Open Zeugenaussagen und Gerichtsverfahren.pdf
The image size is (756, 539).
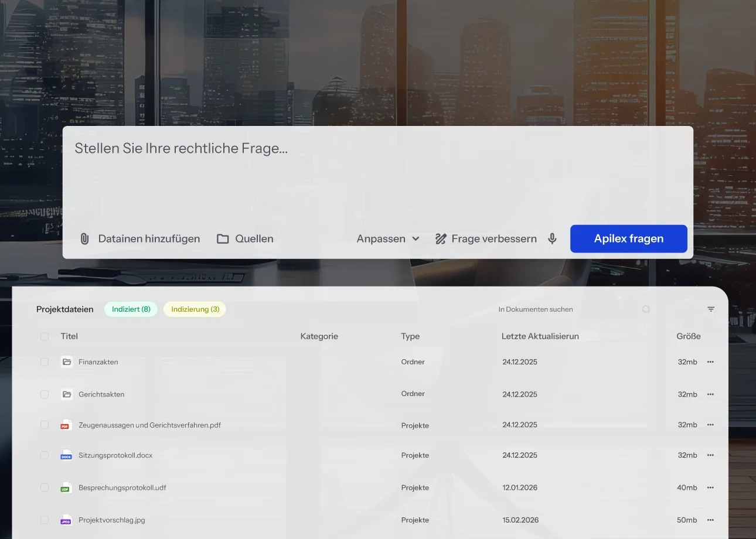tap(150, 425)
